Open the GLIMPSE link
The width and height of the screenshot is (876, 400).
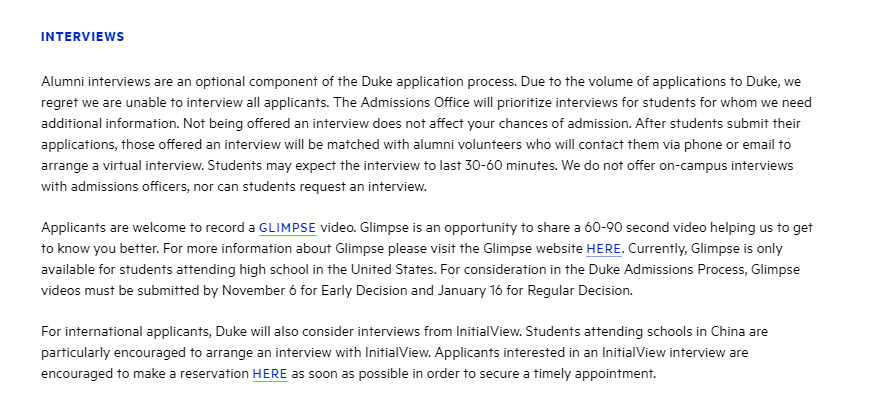[x=287, y=228]
